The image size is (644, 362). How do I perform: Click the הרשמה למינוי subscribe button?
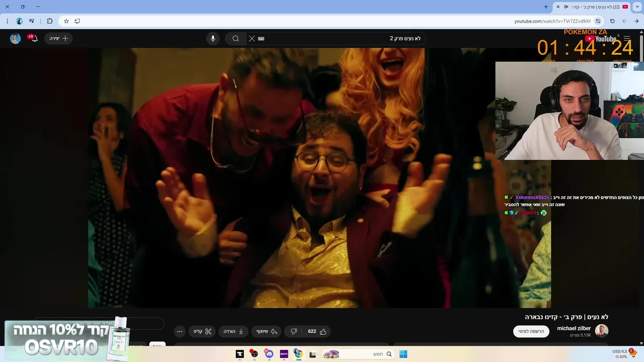[531, 331]
